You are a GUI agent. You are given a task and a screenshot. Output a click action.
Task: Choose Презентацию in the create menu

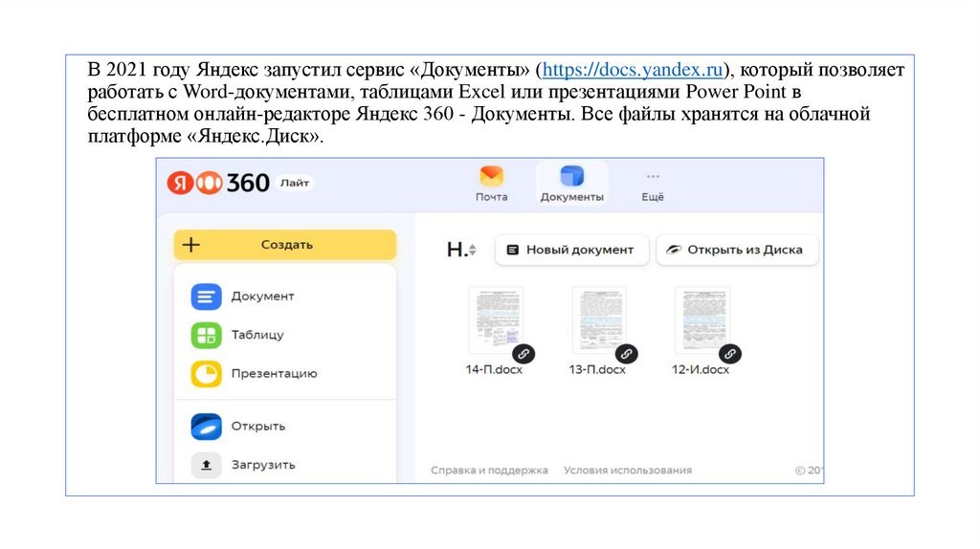285,374
